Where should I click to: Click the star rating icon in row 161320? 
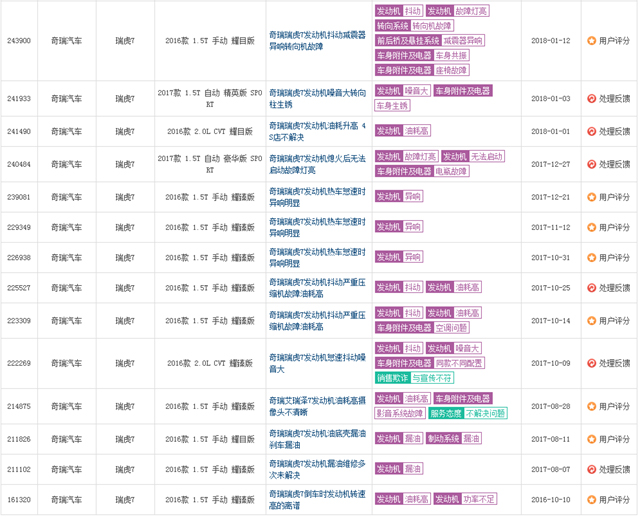[x=591, y=499]
